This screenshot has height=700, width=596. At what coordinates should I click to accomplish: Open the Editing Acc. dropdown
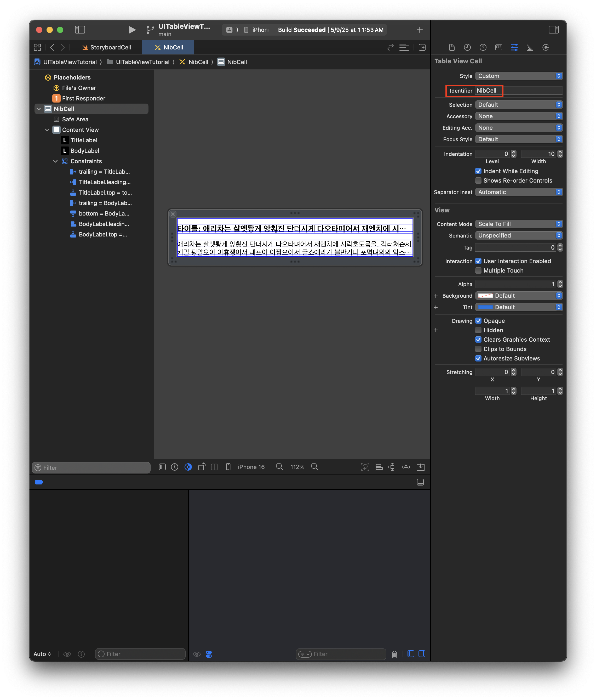point(518,128)
